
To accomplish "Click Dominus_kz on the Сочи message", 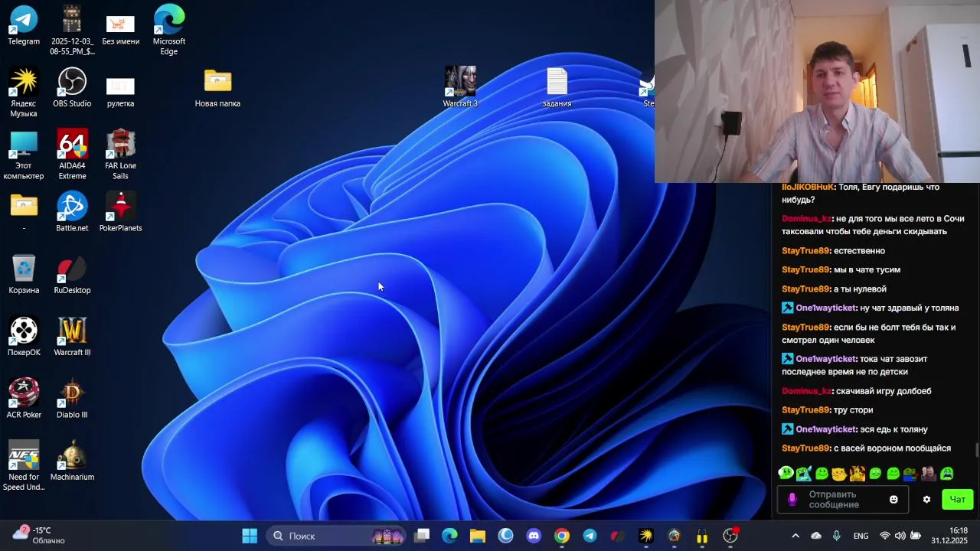I will point(806,219).
